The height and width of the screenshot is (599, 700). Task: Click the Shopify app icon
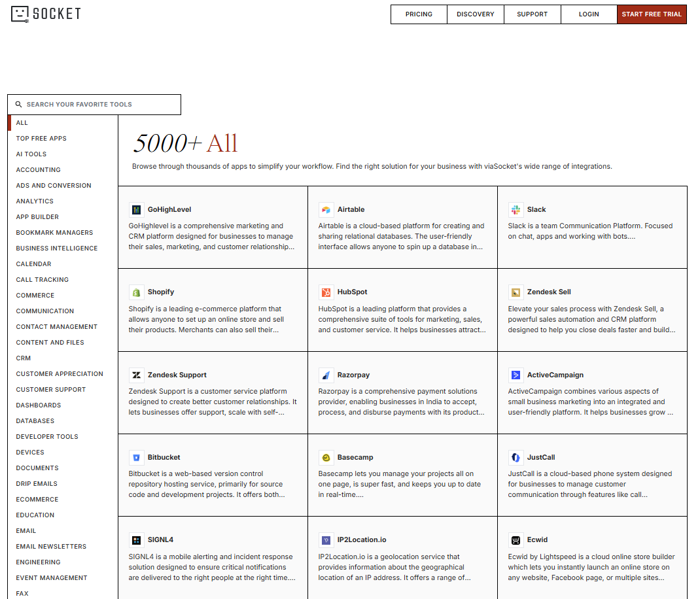(137, 292)
